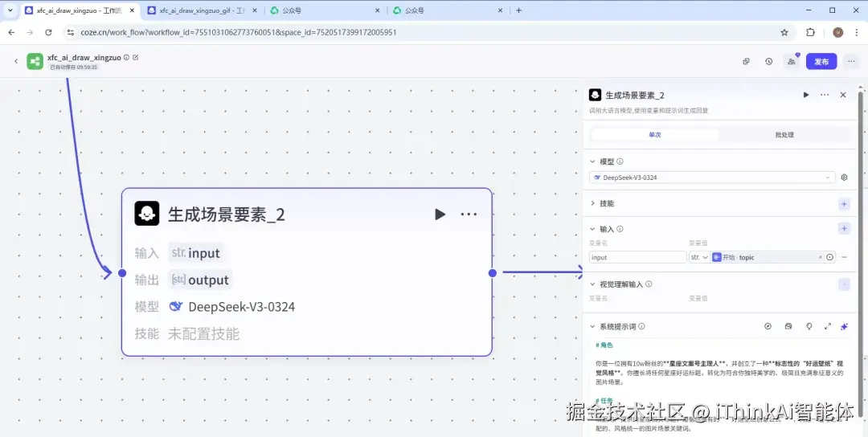Open the browser profile avatar
This screenshot has height=437, width=868.
(837, 33)
